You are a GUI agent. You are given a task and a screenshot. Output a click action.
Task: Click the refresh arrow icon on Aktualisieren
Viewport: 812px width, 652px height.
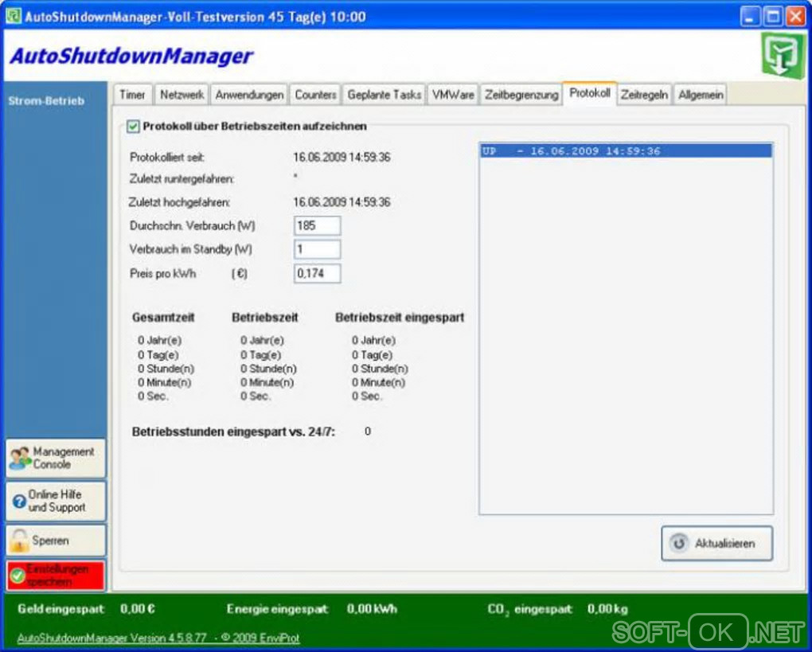tap(679, 543)
